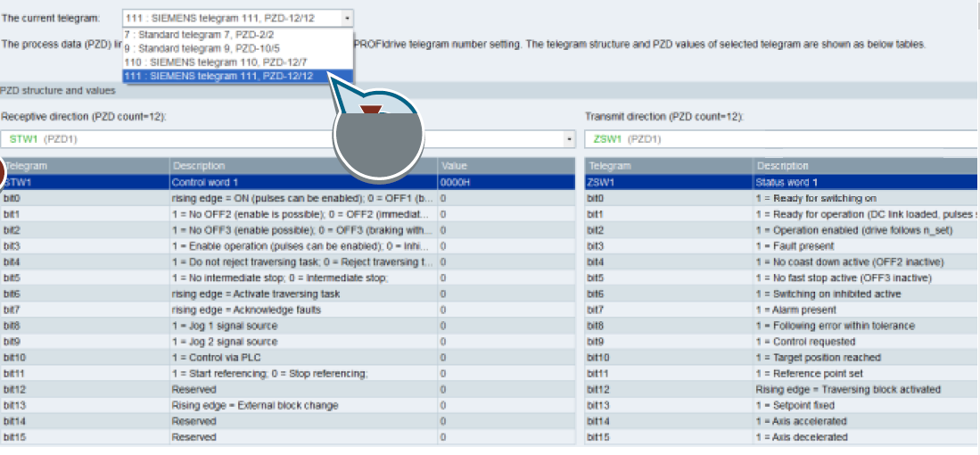Image resolution: width=980 pixels, height=455 pixels.
Task: Select '1 = Fault present' row
Action: 782,246
